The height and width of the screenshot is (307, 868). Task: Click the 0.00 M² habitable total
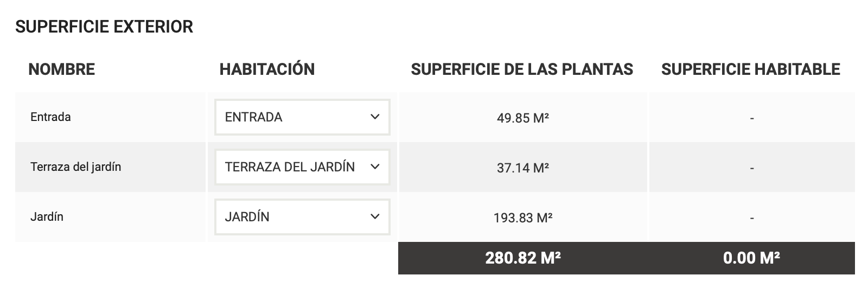coord(751,258)
